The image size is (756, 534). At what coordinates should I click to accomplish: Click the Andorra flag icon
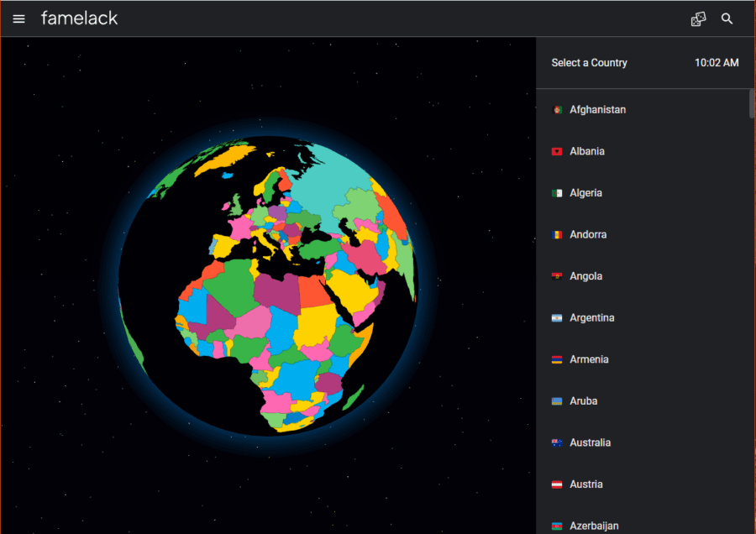pos(556,235)
